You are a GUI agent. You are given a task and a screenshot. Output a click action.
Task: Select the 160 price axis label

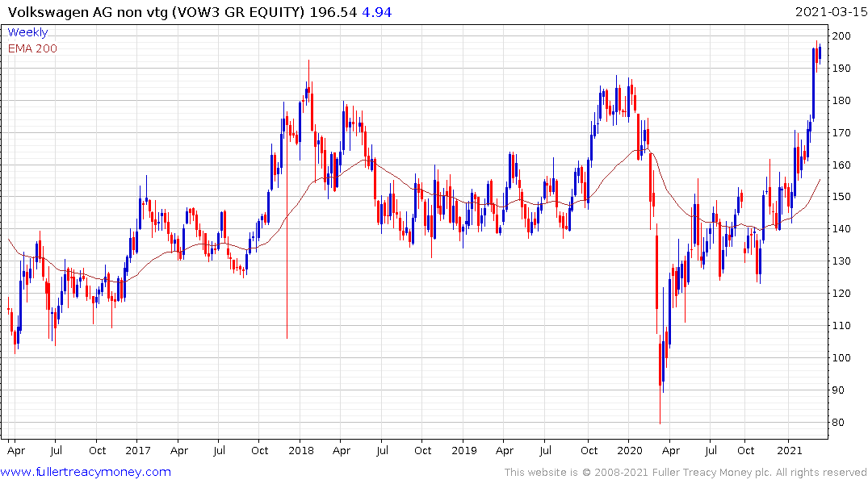841,165
